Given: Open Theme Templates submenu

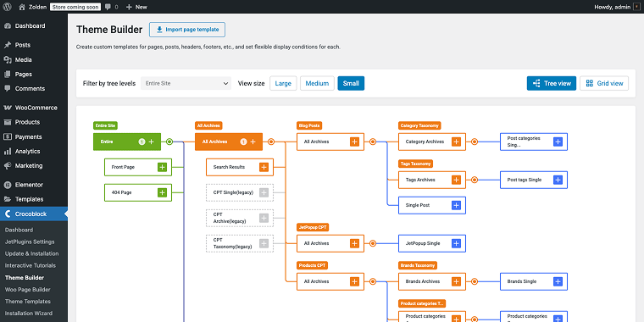Looking at the screenshot, I should [28, 302].
